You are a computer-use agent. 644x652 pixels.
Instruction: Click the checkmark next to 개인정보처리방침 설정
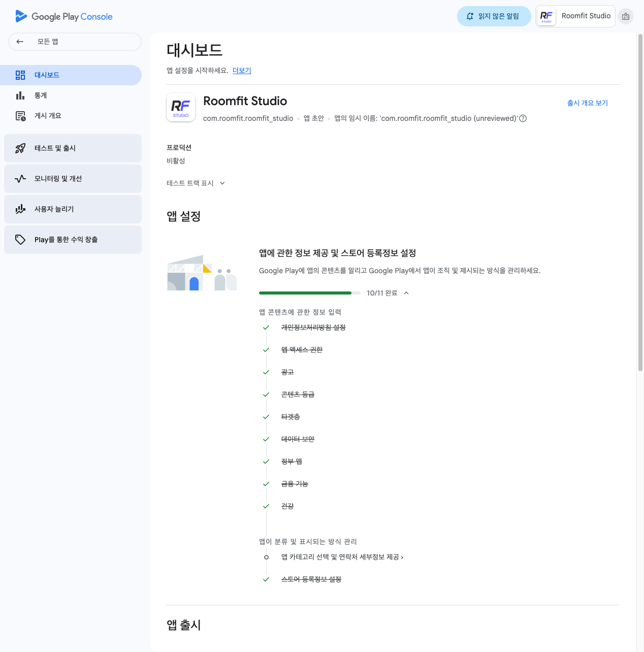click(x=266, y=328)
